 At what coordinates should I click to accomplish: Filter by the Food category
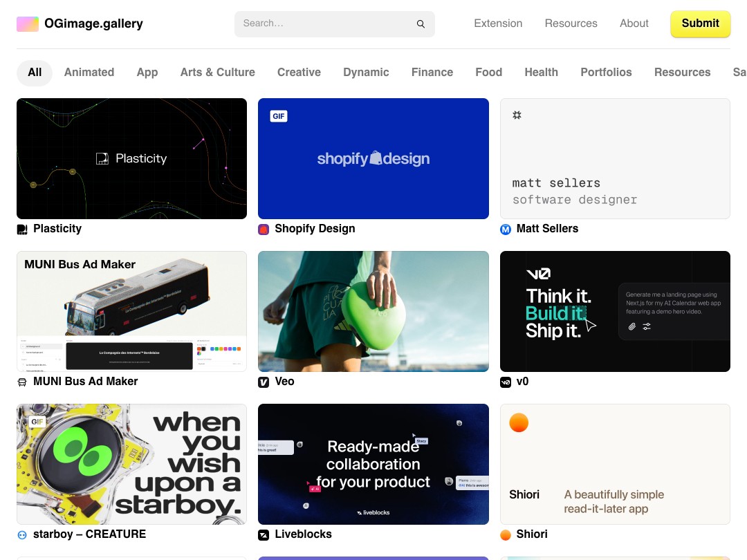[489, 73]
